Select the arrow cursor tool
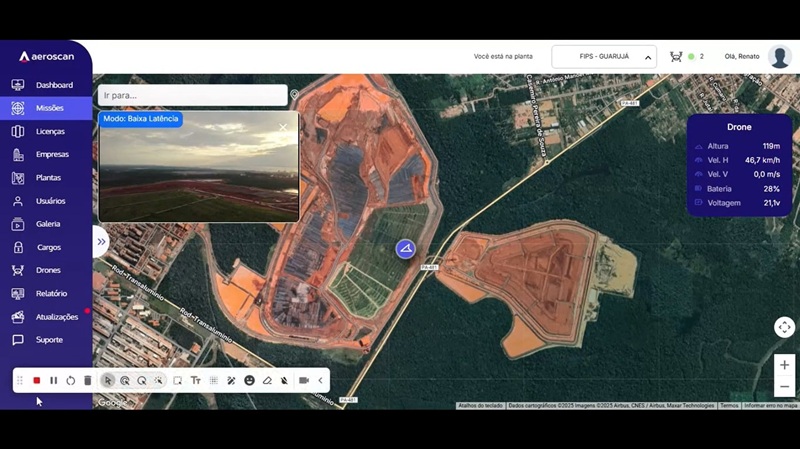 [108, 381]
